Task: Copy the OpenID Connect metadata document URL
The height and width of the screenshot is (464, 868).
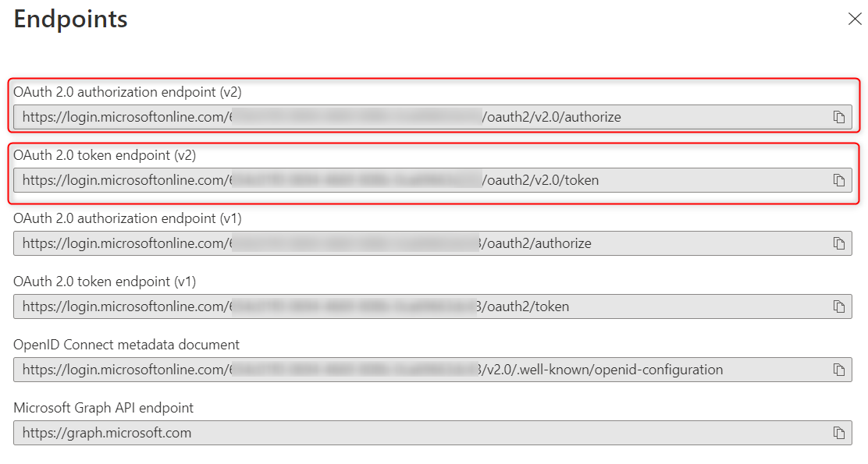Action: 839,370
